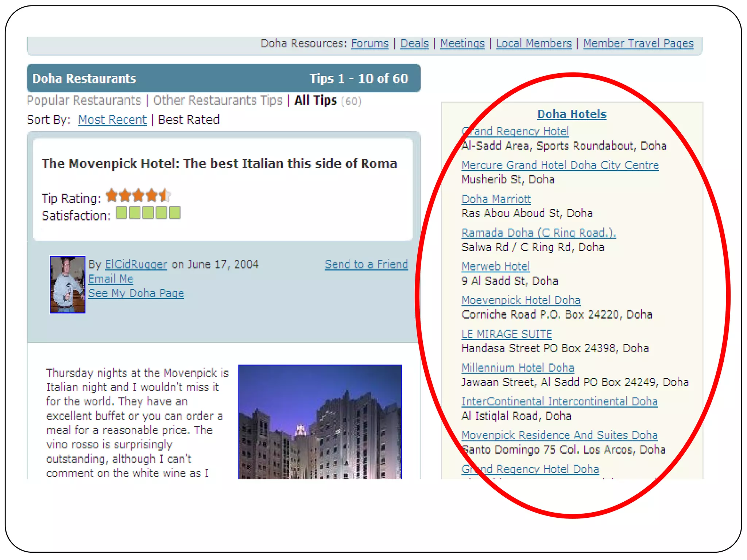Sort tips by Most Recent
This screenshot has width=747, height=560.
[112, 120]
